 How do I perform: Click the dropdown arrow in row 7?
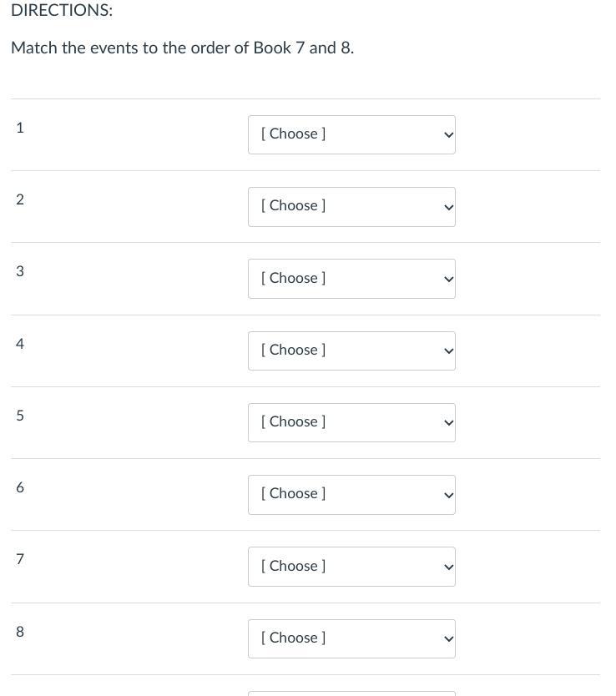(448, 567)
